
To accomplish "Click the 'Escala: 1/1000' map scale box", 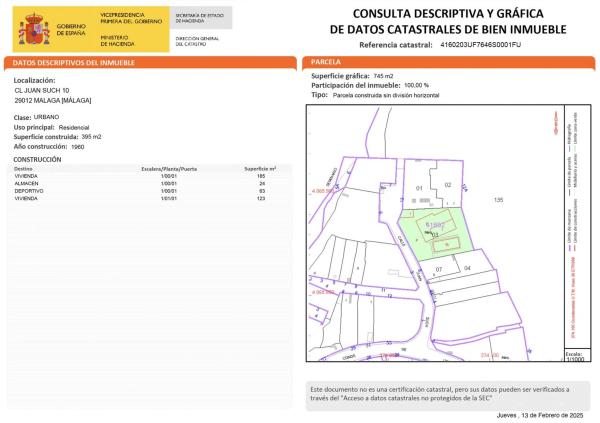I will pyautogui.click(x=577, y=356).
